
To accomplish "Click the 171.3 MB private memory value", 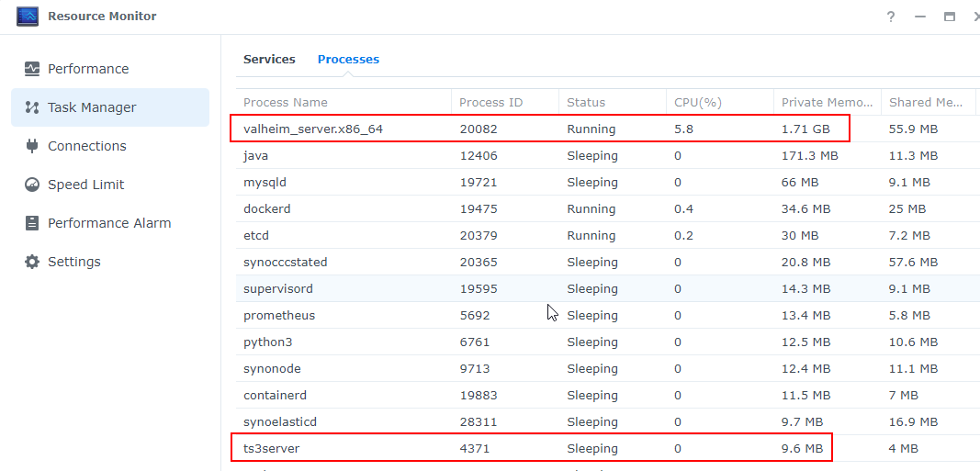I will [810, 155].
